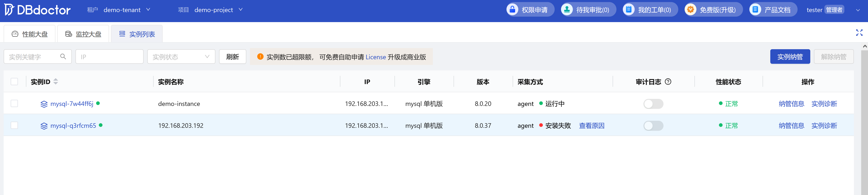
Task: Open 实例诊断 for mysql-q3rfcm65
Action: (824, 126)
